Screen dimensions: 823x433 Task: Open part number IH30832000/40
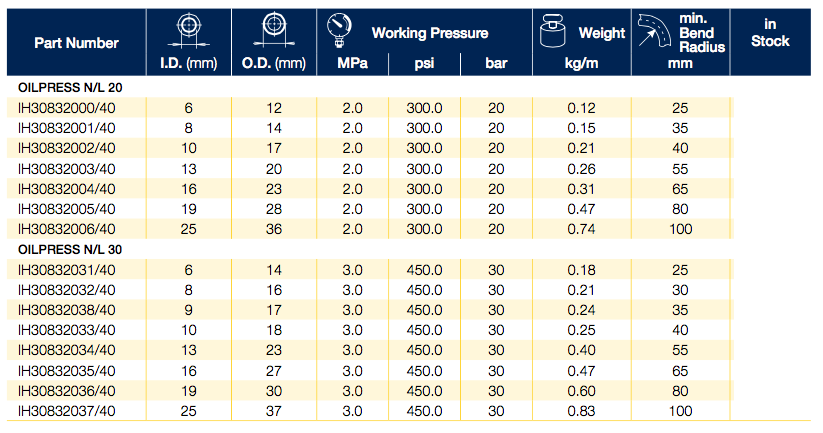(67, 106)
